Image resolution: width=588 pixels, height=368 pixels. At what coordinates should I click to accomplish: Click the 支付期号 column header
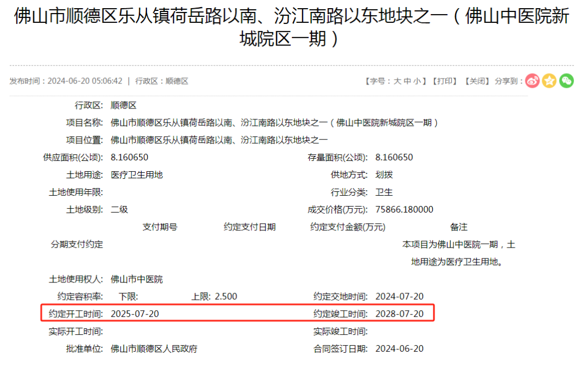pos(160,227)
